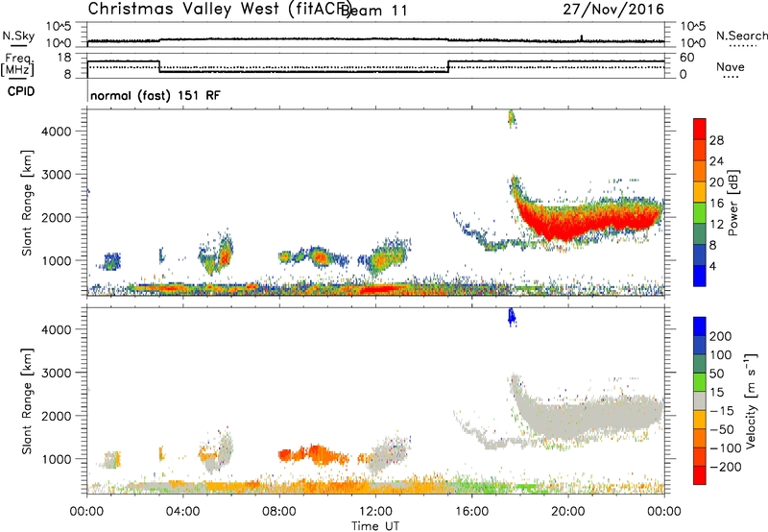The image size is (768, 532).
Task: Click the 'Velocity [m s-1]' colorbar label
Action: pyautogui.click(x=751, y=401)
